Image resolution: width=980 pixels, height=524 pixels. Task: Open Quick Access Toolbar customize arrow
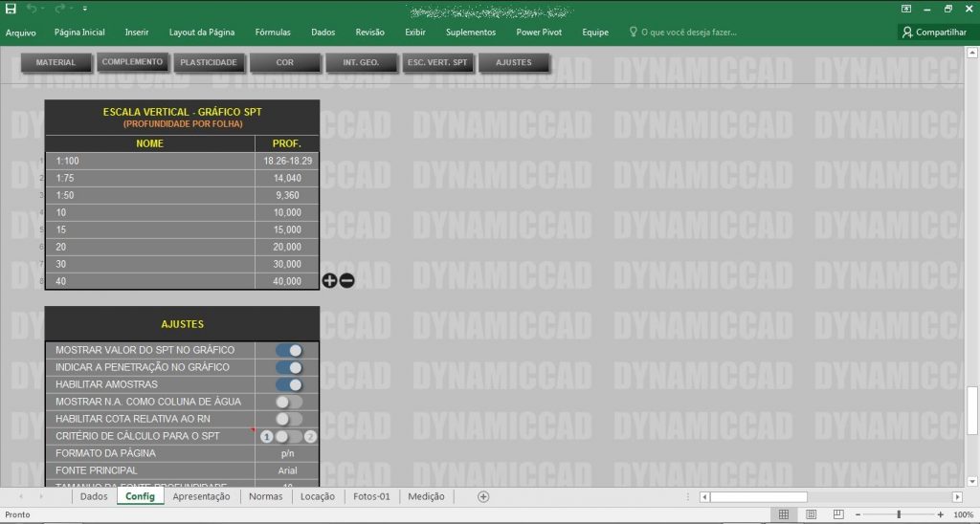(x=84, y=9)
